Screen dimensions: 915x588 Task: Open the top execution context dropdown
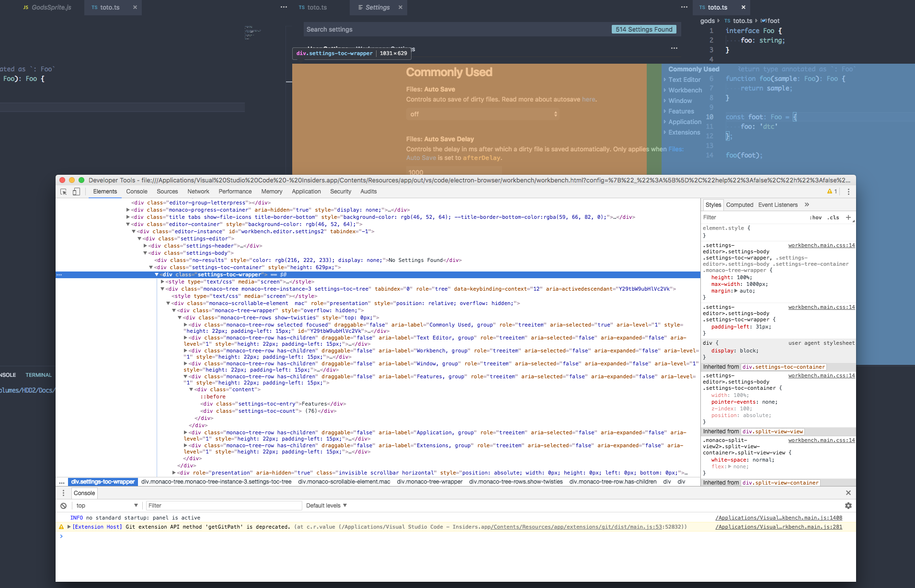pos(106,506)
